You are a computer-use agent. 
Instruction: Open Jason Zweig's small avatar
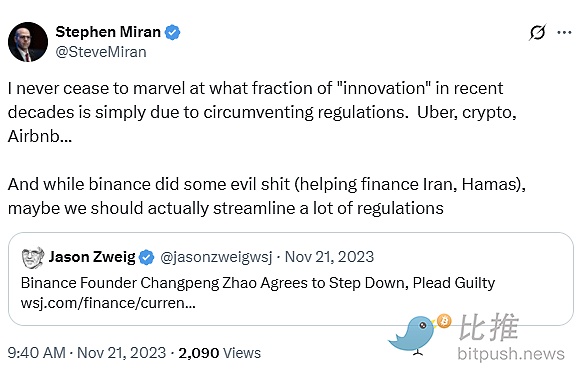coord(33,257)
